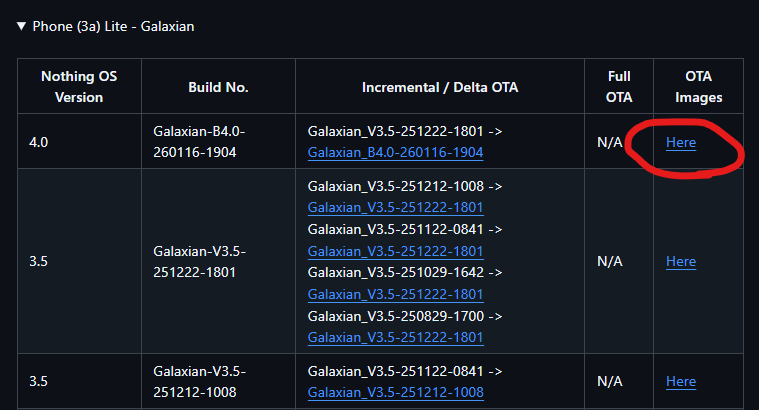Open the V3.5-251222-1801 link that follows 251029-1642
Screen dimensions: 759x410
click(x=395, y=294)
